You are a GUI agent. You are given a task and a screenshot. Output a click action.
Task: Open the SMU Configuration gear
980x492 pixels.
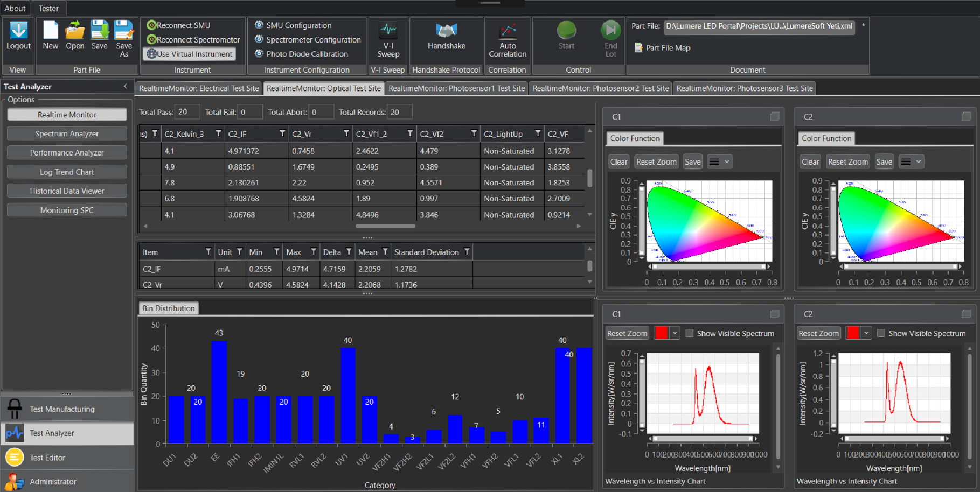(x=259, y=25)
